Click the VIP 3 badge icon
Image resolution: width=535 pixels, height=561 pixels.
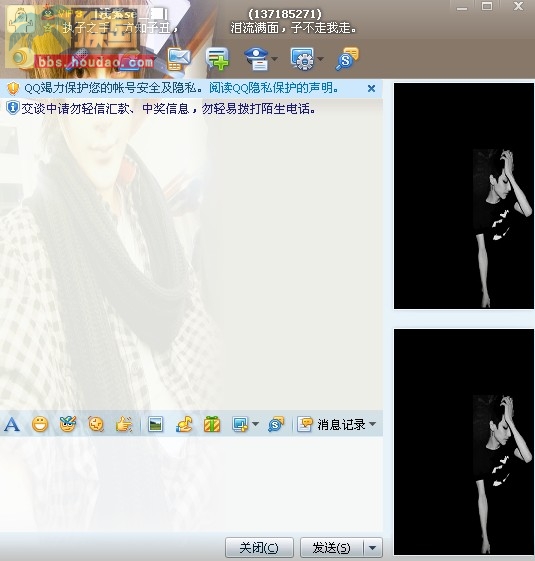pyautogui.click(x=70, y=14)
